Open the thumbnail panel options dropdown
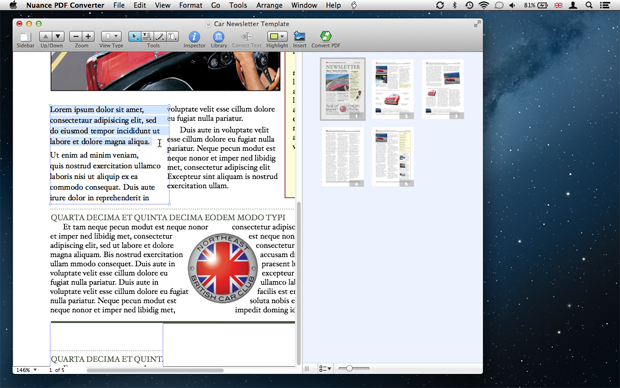 tap(325, 368)
